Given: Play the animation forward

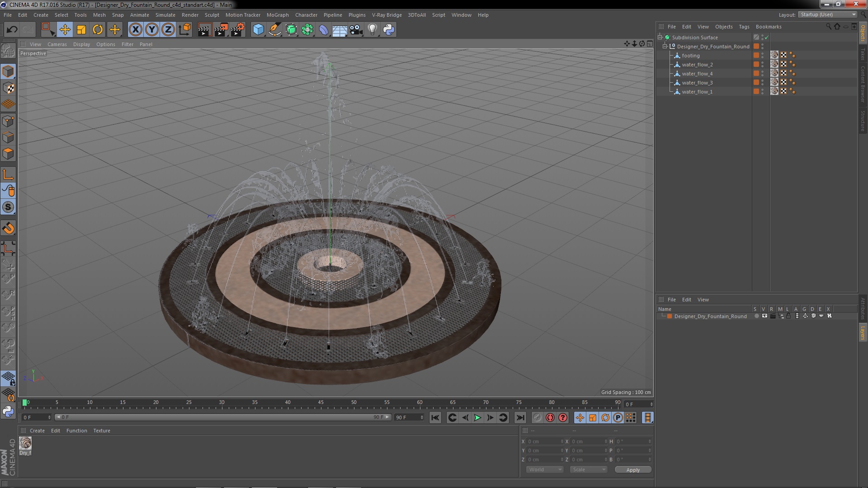Looking at the screenshot, I should pos(477,418).
